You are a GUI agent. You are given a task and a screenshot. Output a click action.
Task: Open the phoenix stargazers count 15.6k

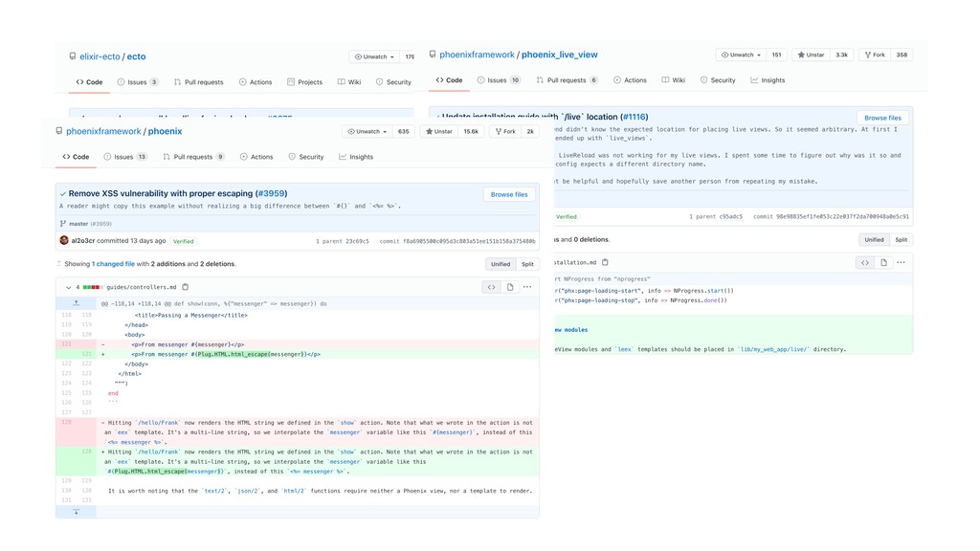tap(471, 131)
